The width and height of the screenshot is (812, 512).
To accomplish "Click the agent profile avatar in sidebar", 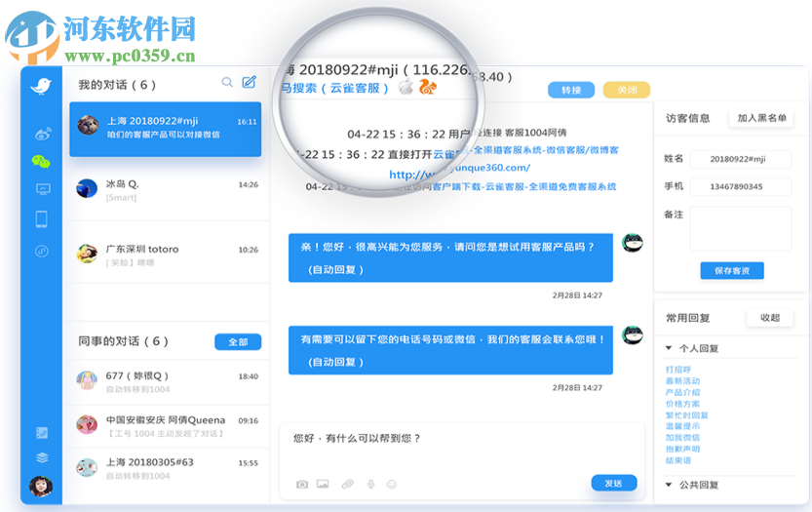I will tap(41, 487).
